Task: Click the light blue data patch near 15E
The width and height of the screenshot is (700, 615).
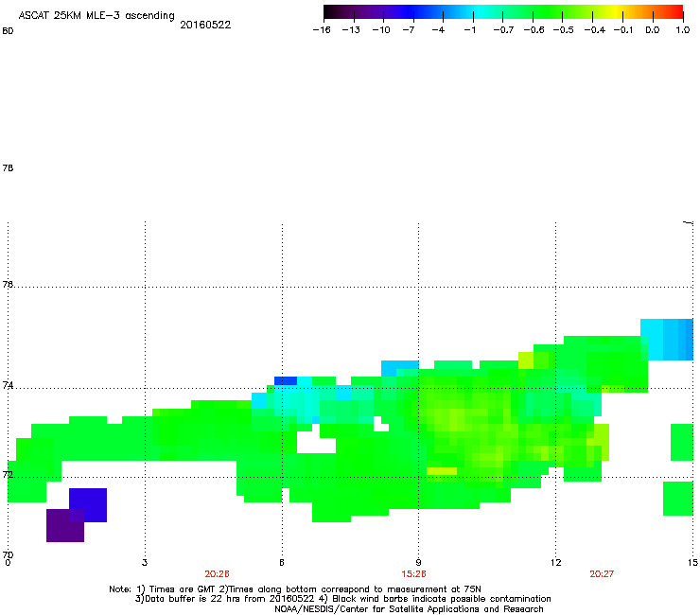Action: tap(667, 340)
